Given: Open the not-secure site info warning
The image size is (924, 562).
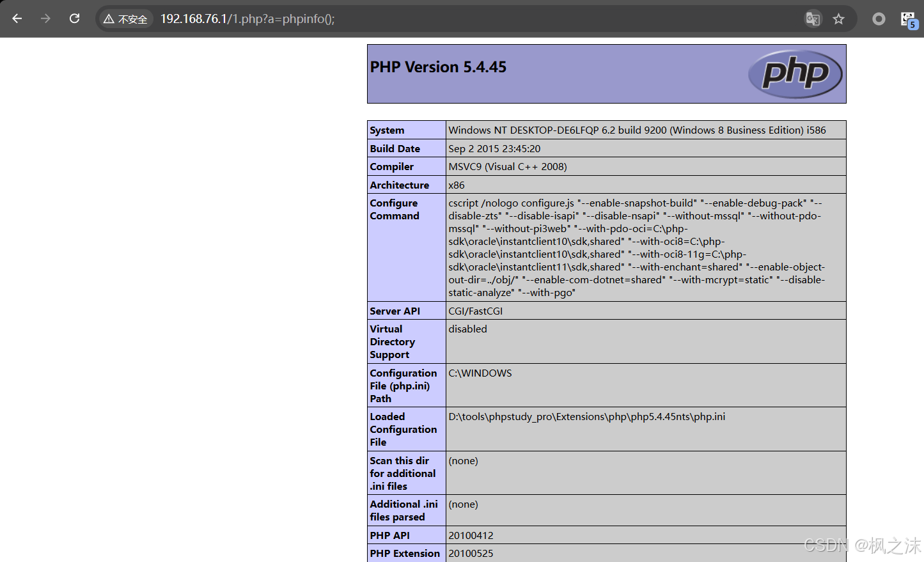Looking at the screenshot, I should click(125, 19).
